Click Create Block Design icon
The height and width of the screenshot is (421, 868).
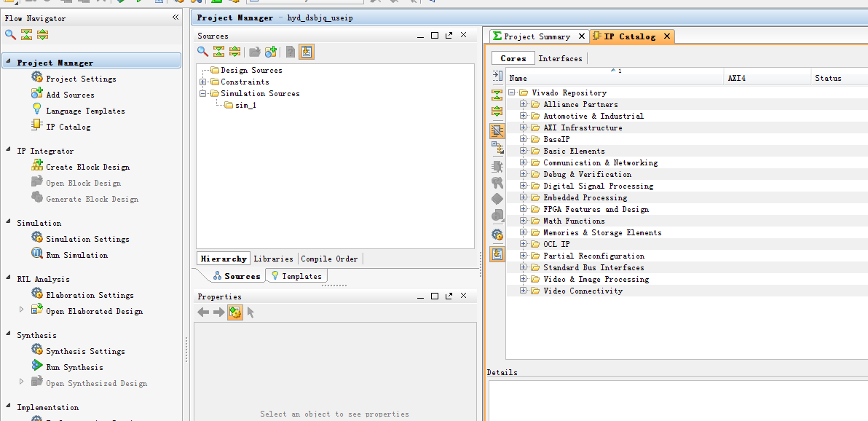coord(37,165)
